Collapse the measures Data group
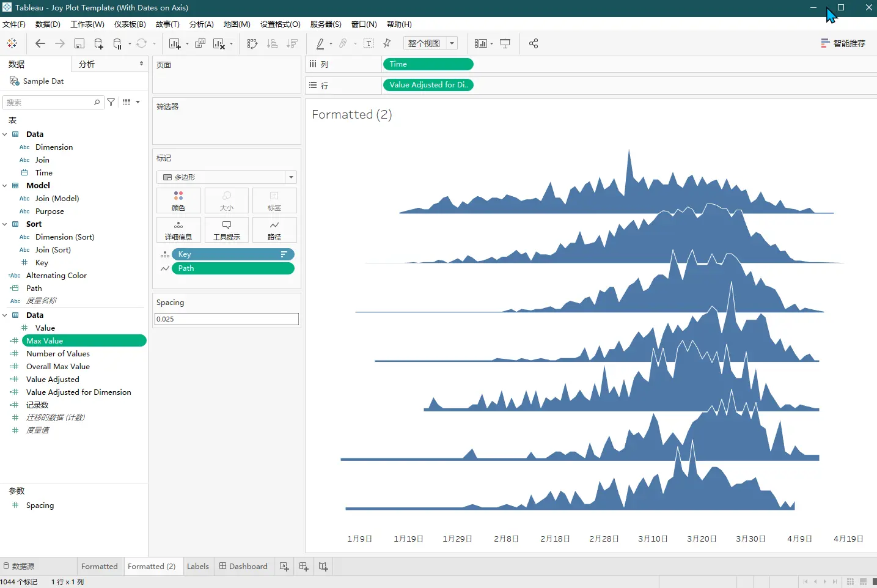 click(5, 315)
